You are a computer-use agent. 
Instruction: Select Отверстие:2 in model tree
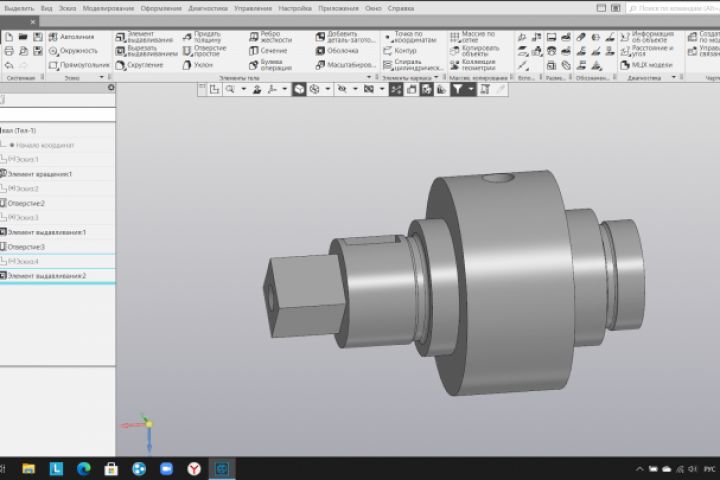point(26,203)
